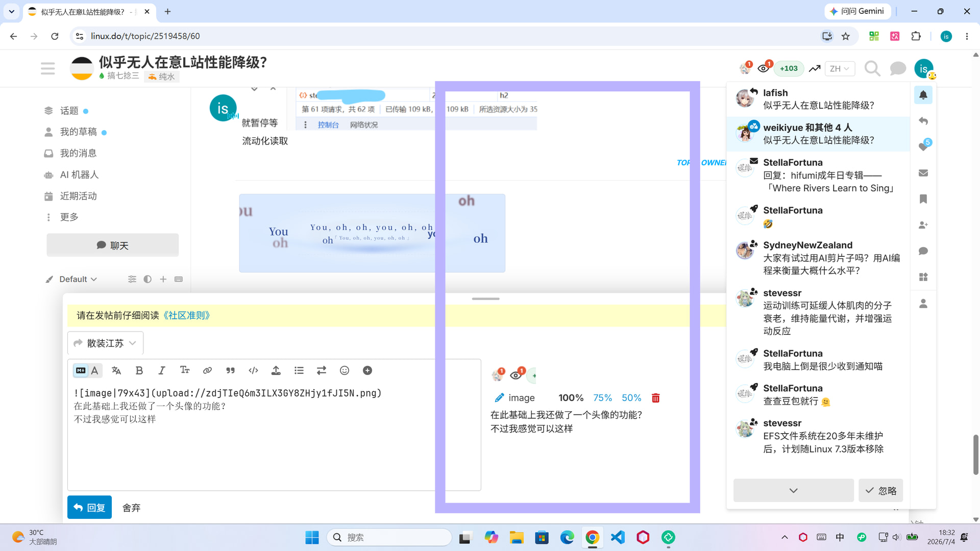Open 近期活动 in the sidebar
980x551 pixels.
(x=78, y=196)
